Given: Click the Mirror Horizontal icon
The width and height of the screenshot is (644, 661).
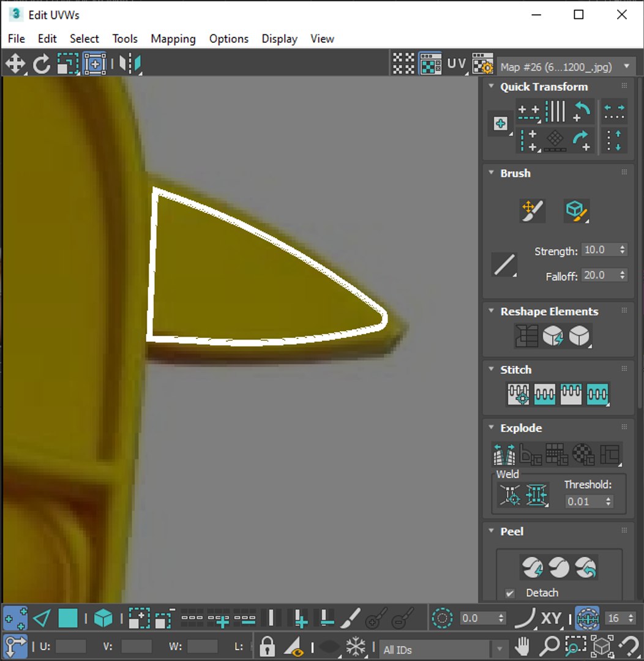Looking at the screenshot, I should [x=130, y=64].
